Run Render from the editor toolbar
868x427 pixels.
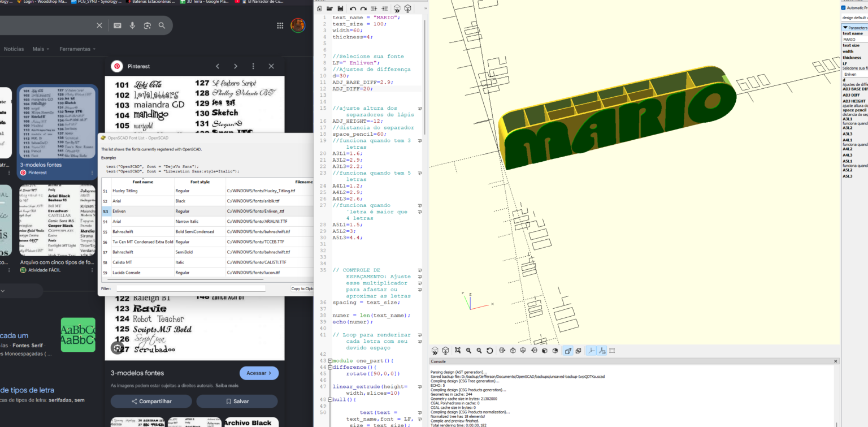408,8
